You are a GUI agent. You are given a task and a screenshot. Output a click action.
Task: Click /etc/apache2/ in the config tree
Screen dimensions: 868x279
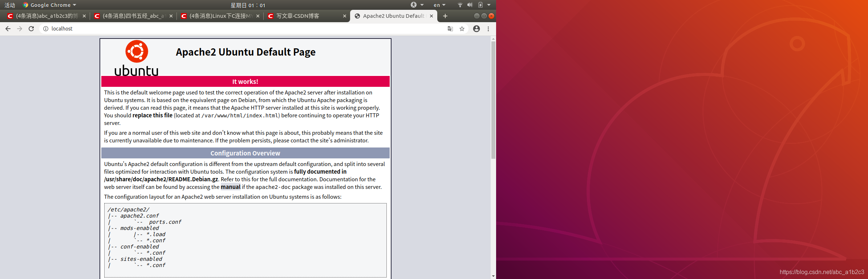128,210
